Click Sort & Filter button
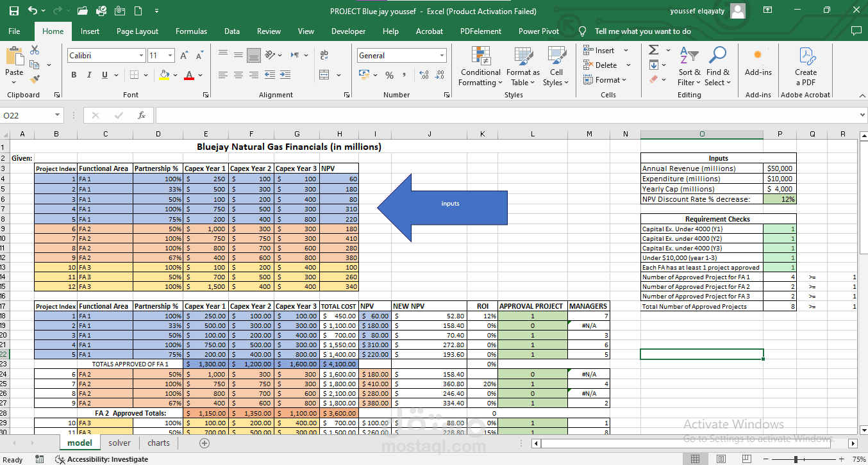The image size is (868, 465). [689, 67]
